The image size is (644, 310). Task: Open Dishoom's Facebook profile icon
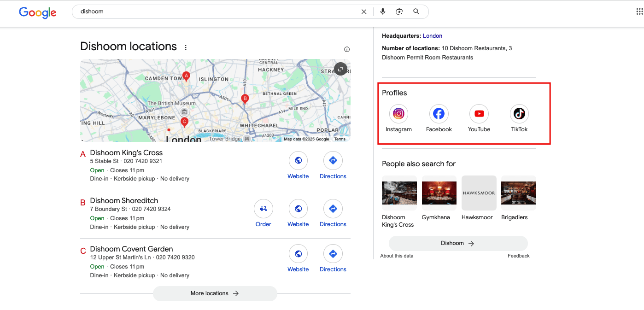(x=439, y=114)
